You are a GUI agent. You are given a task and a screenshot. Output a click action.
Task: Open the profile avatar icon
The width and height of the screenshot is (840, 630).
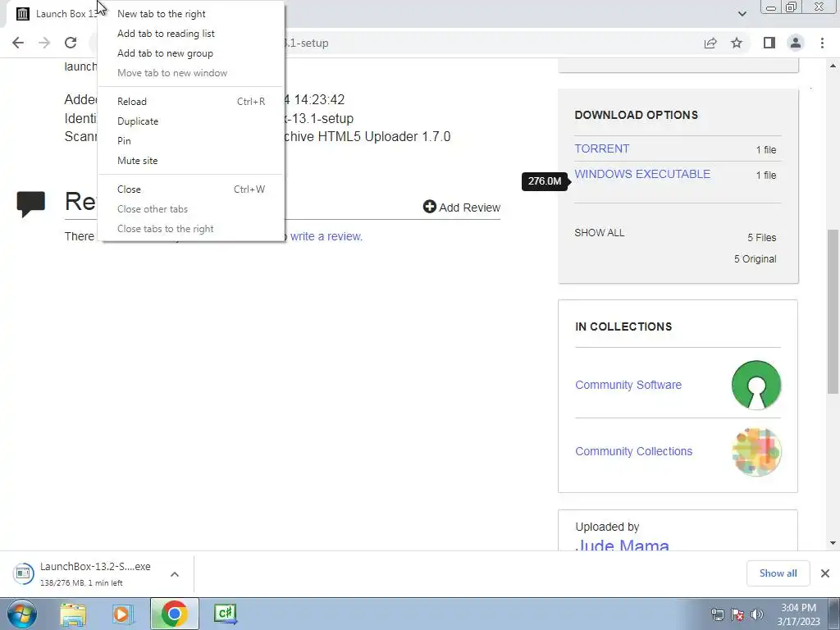pyautogui.click(x=796, y=43)
